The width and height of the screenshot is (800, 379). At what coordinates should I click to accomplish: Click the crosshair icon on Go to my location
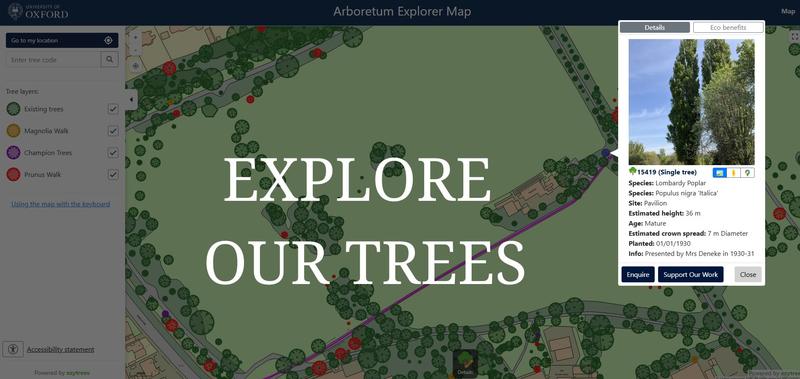click(x=108, y=41)
